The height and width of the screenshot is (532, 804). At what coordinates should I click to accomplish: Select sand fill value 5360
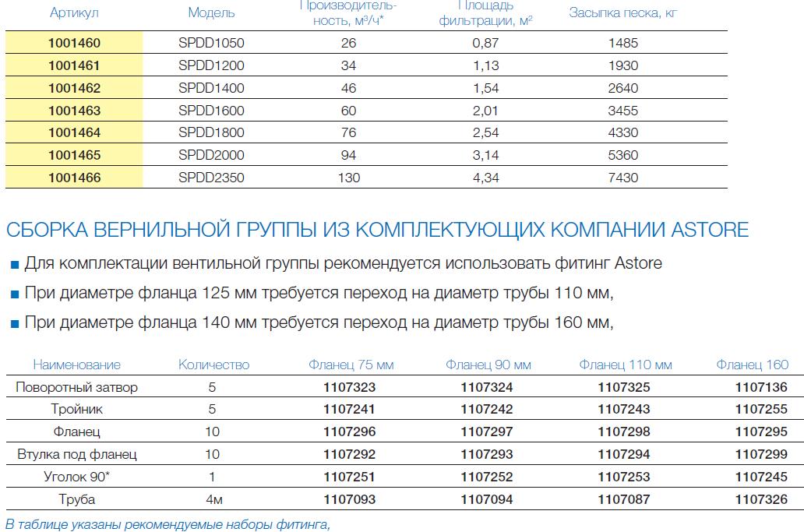pyautogui.click(x=622, y=155)
